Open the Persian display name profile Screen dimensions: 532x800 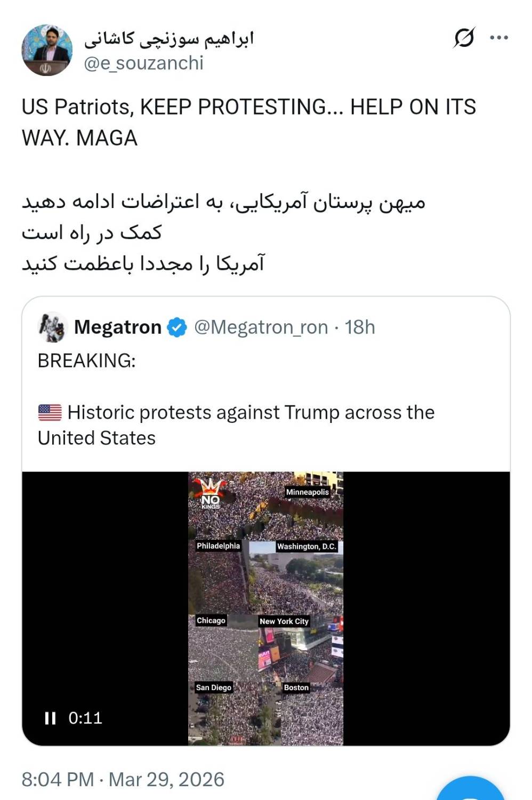169,38
